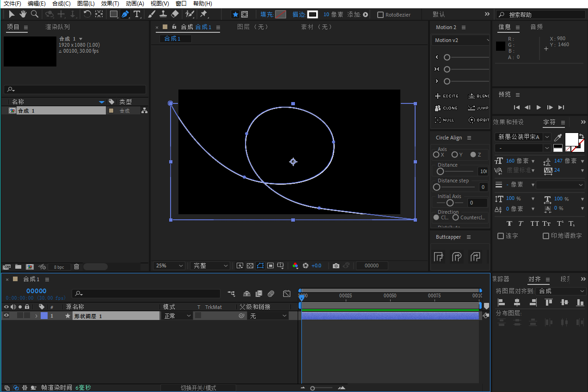588x392 pixels.
Task: Click the NULL button in Motion 2
Action: click(x=445, y=120)
